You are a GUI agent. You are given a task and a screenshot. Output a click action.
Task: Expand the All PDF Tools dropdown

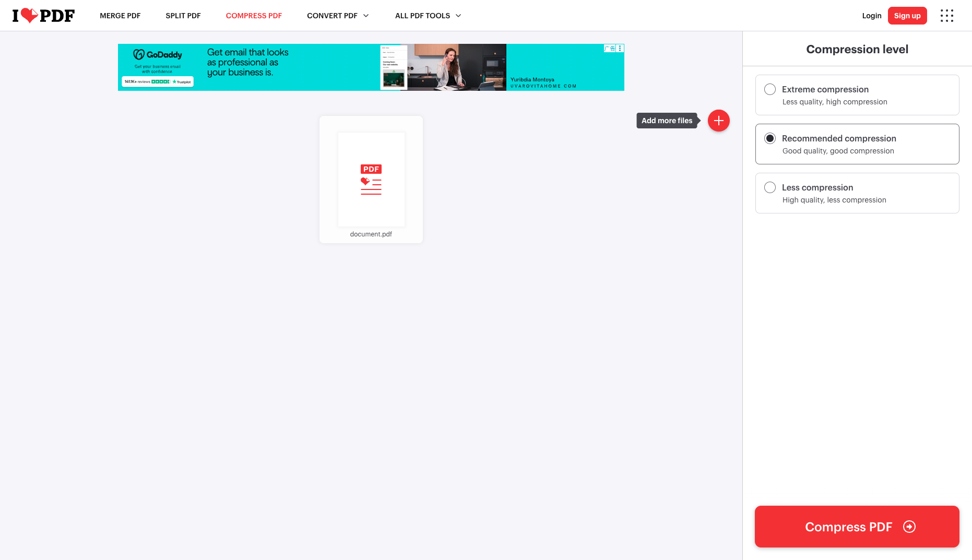(x=428, y=16)
